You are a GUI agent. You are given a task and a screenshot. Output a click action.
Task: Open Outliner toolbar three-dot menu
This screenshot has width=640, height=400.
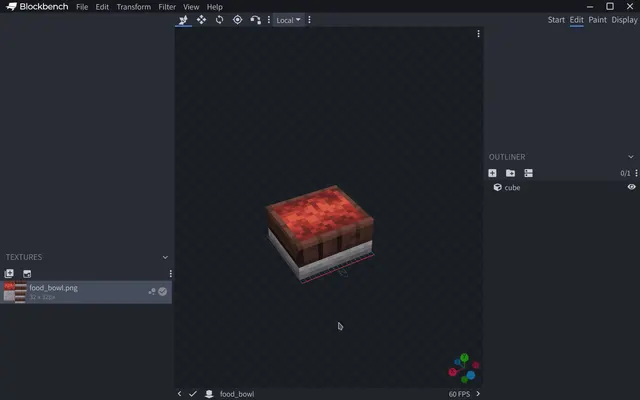636,173
